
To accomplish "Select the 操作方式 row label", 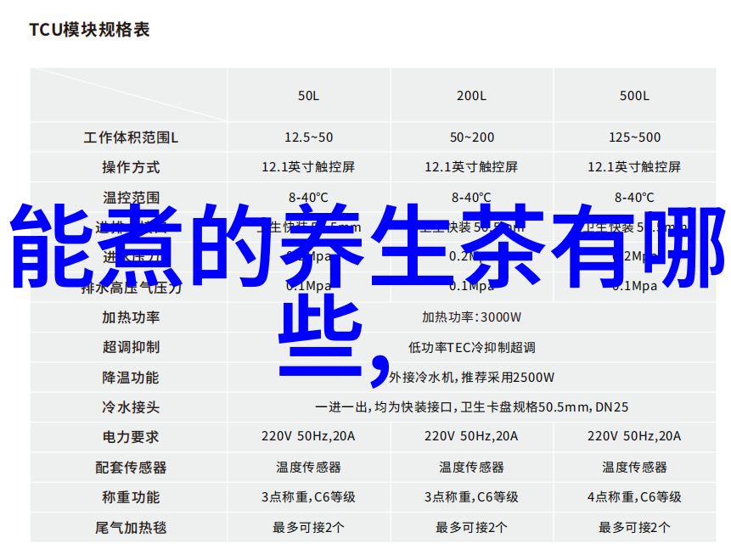I will pos(130,167).
